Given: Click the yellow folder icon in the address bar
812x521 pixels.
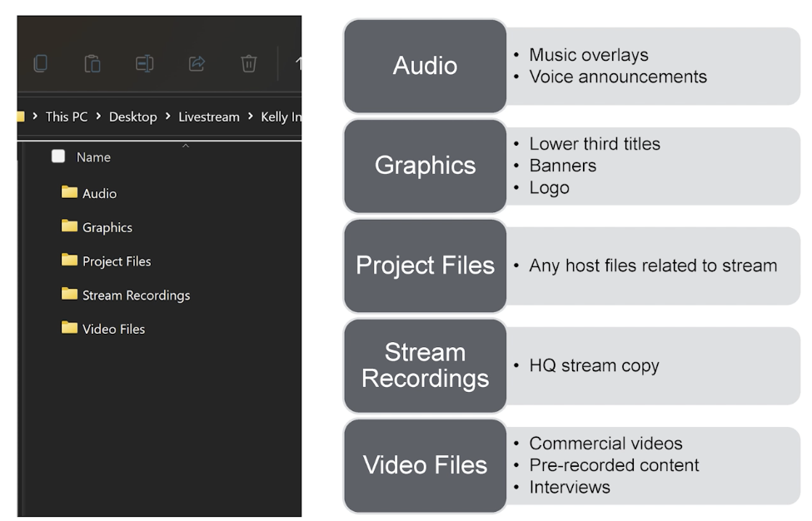Looking at the screenshot, I should click(x=18, y=117).
